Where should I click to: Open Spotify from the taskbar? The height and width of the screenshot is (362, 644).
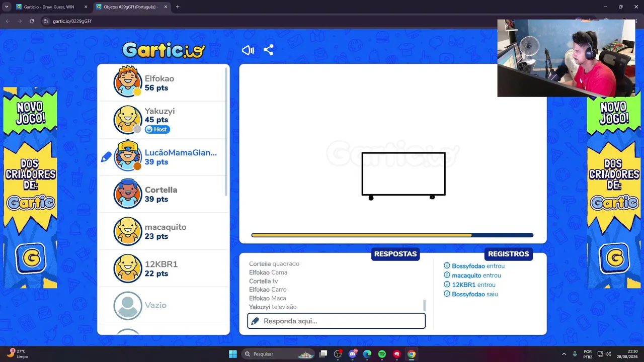tap(382, 354)
